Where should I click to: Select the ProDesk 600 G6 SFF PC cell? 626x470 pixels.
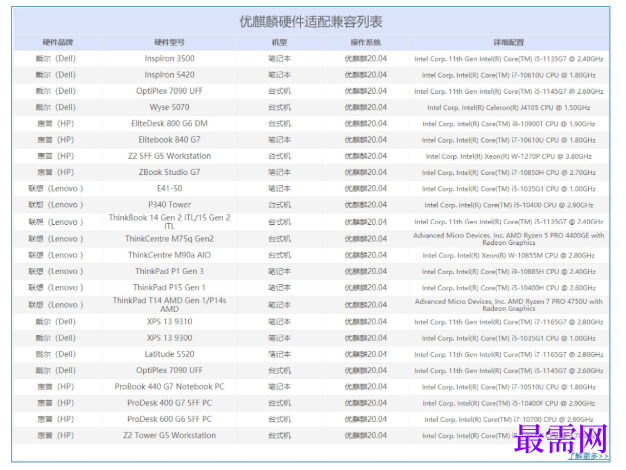(169, 419)
